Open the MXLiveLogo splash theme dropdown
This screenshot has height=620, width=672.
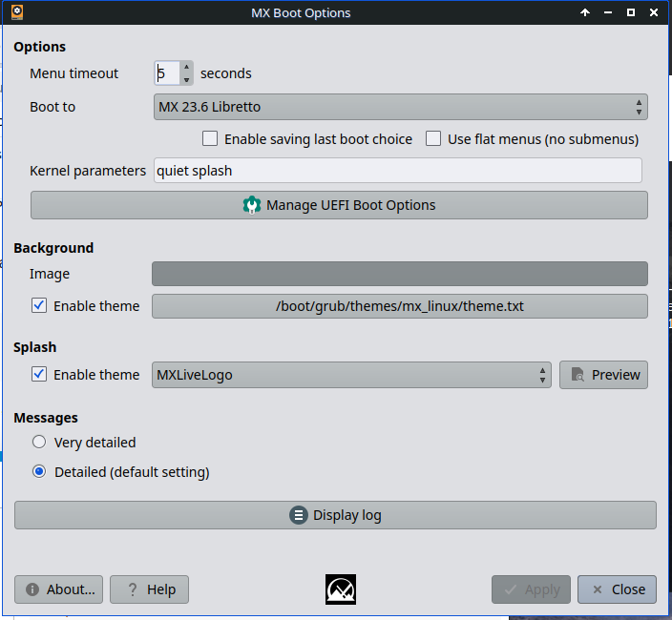pyautogui.click(x=351, y=375)
